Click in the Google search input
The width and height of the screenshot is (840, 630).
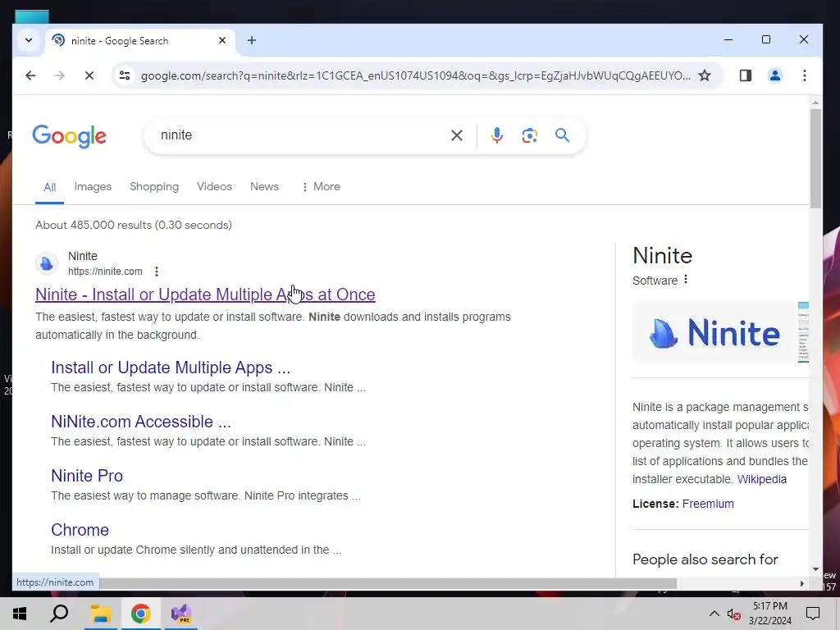[x=300, y=135]
